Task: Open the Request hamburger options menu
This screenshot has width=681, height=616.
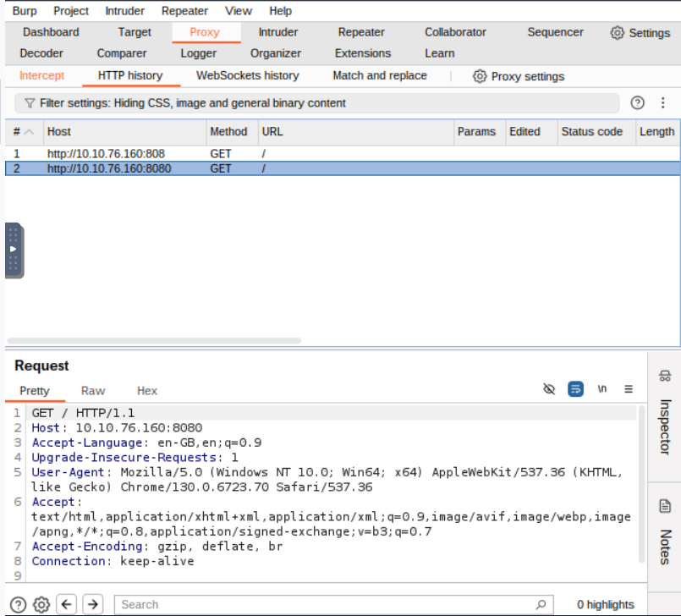Action: pyautogui.click(x=629, y=388)
